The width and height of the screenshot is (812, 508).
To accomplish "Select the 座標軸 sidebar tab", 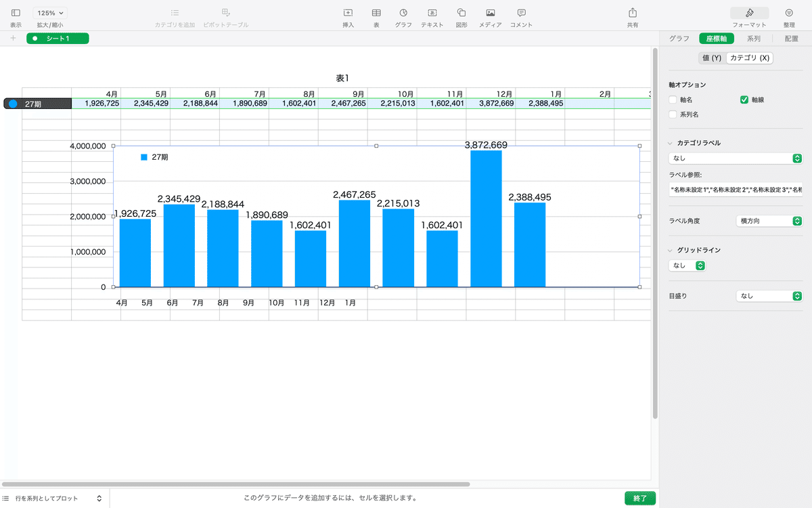I will (x=717, y=39).
